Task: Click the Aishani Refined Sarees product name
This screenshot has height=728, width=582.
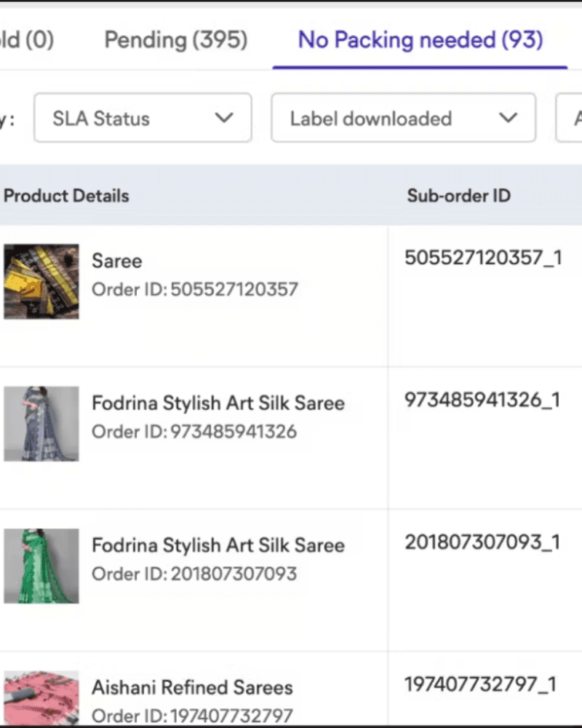Action: tap(192, 688)
